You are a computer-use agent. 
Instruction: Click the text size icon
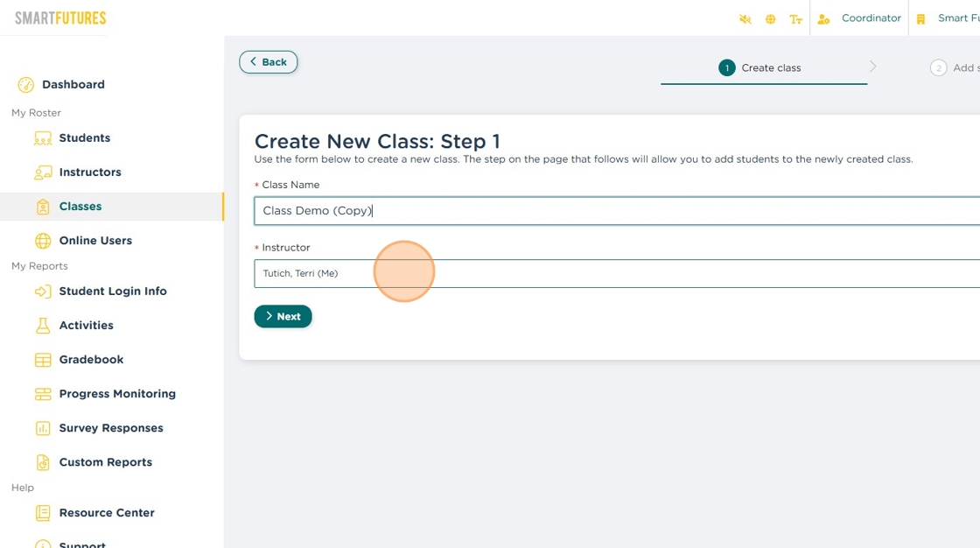tap(795, 19)
